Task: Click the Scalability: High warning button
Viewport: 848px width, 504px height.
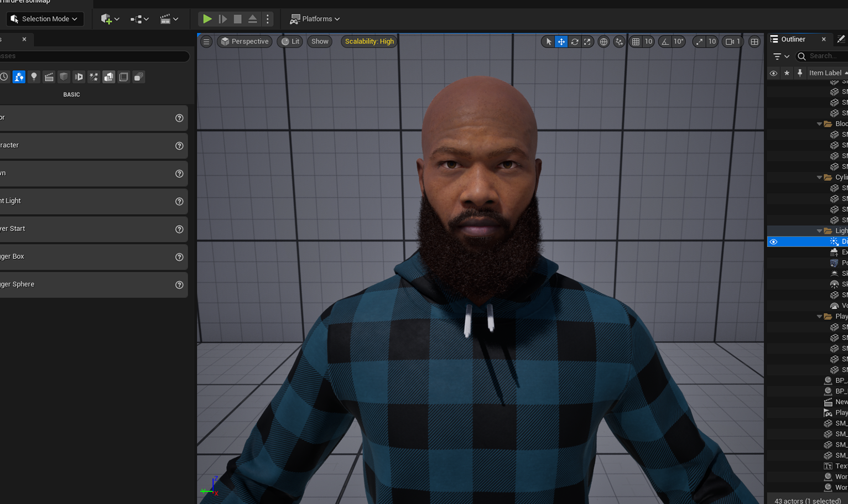Action: (x=370, y=41)
